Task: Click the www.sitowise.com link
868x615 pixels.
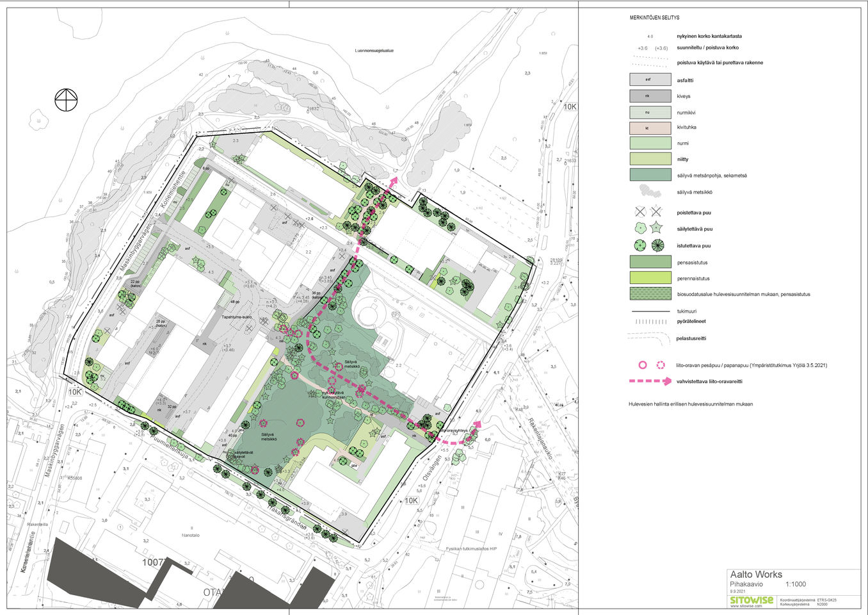Action: pos(746,606)
